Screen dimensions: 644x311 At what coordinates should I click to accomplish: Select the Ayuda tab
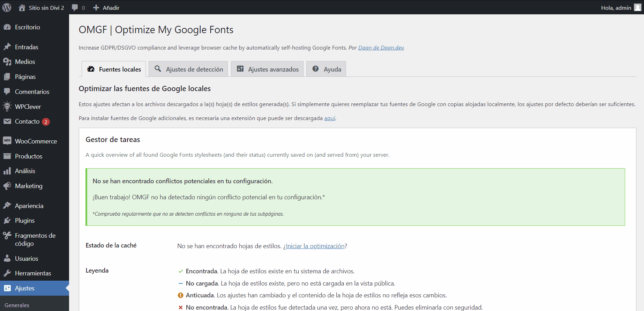pos(326,69)
